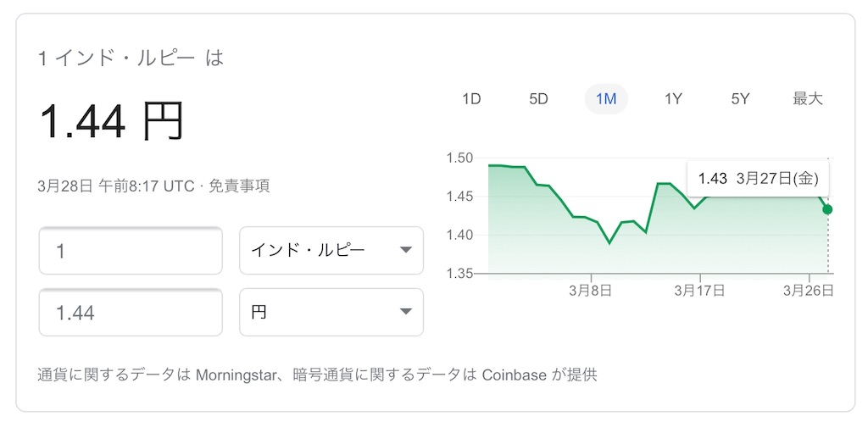Open the 免責事項 disclaimer link
The height and width of the screenshot is (422, 868).
tap(238, 186)
